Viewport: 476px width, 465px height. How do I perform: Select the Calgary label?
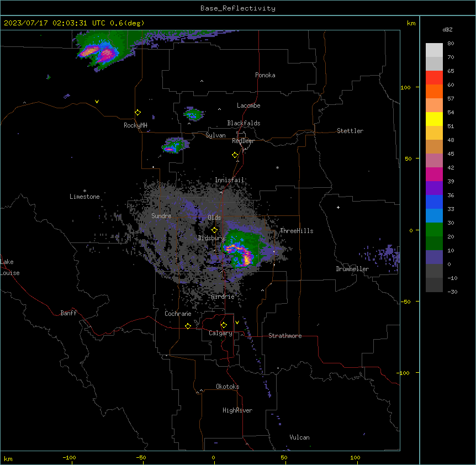[220, 333]
